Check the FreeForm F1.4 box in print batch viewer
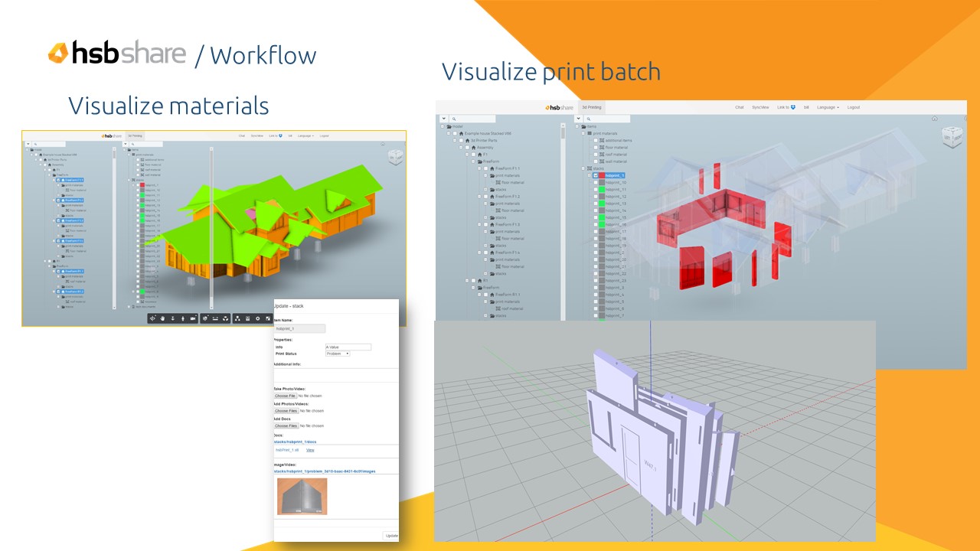980x551 pixels. point(485,253)
